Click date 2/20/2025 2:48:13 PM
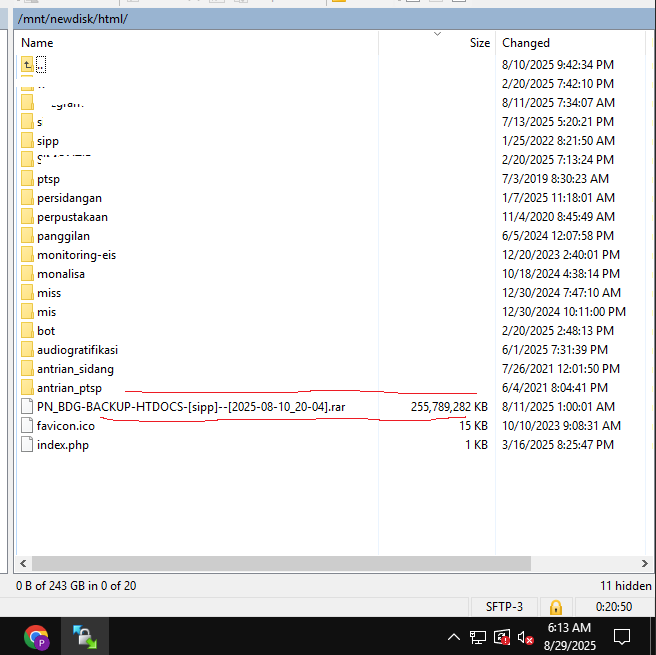Image resolution: width=656 pixels, height=655 pixels. tap(558, 330)
